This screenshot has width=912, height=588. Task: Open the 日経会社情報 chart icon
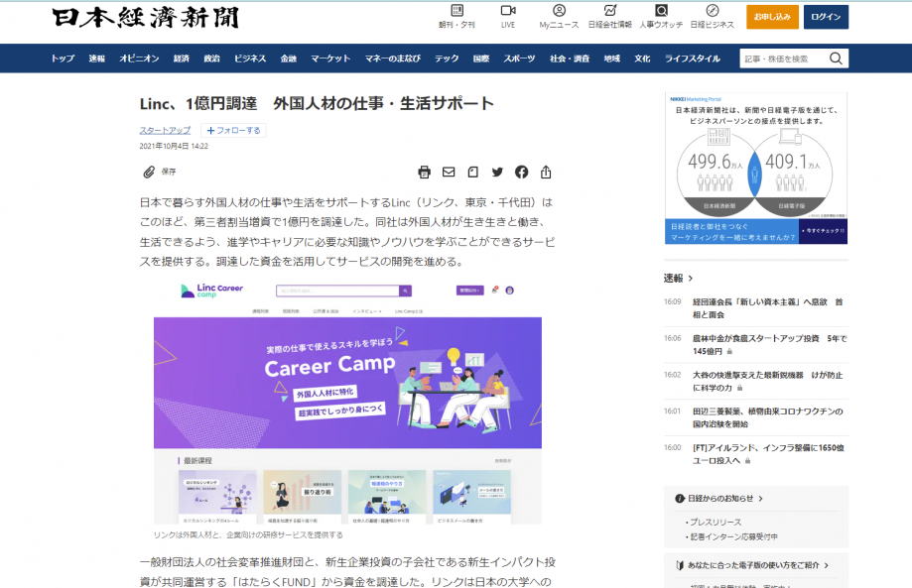[609, 11]
